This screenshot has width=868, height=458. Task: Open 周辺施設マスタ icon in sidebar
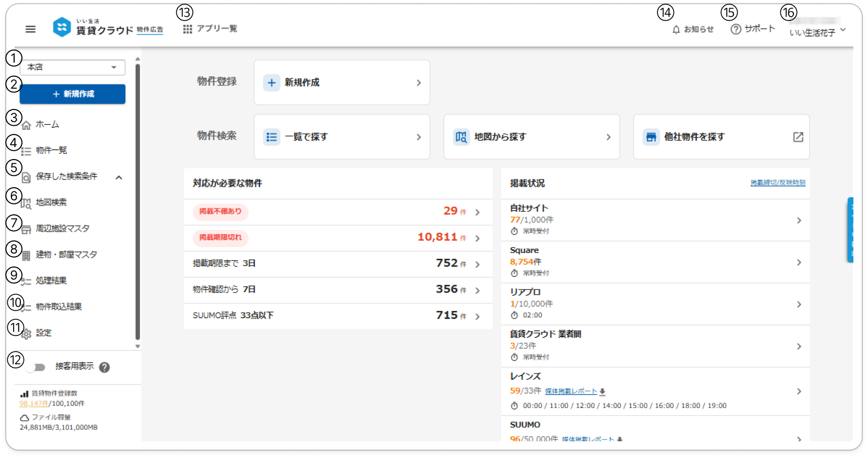(x=26, y=230)
